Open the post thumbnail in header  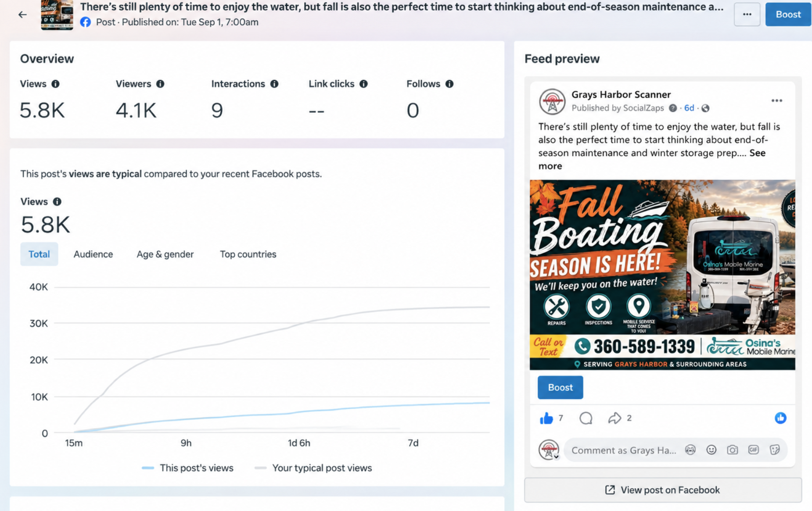(57, 14)
